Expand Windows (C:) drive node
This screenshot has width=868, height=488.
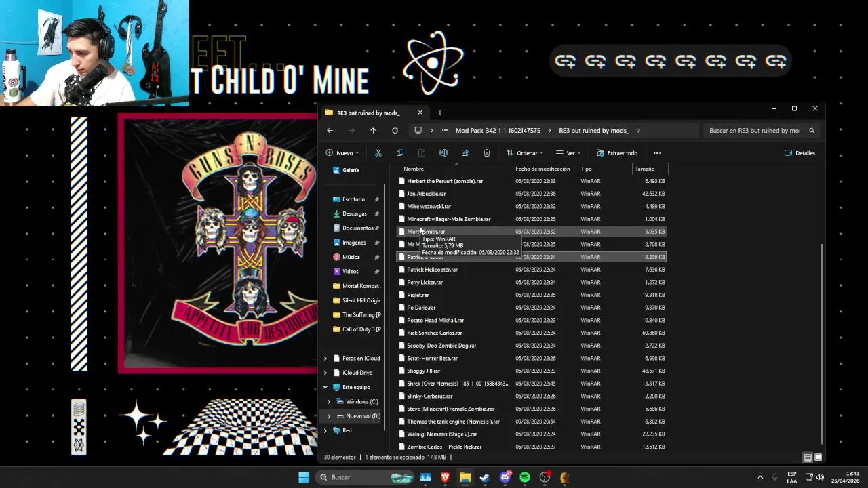329,402
